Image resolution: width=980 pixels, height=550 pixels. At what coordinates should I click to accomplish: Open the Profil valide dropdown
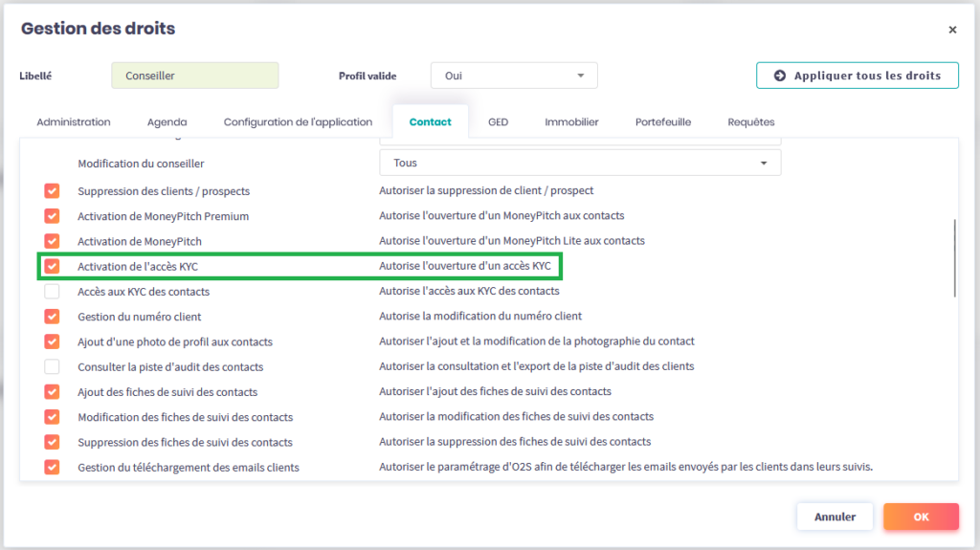click(x=514, y=76)
